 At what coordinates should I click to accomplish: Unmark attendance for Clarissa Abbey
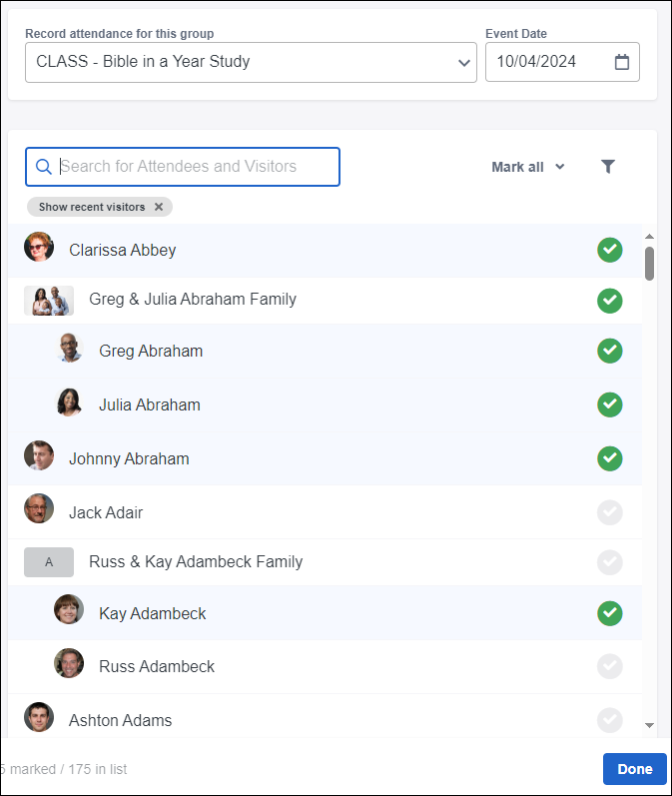coord(610,250)
